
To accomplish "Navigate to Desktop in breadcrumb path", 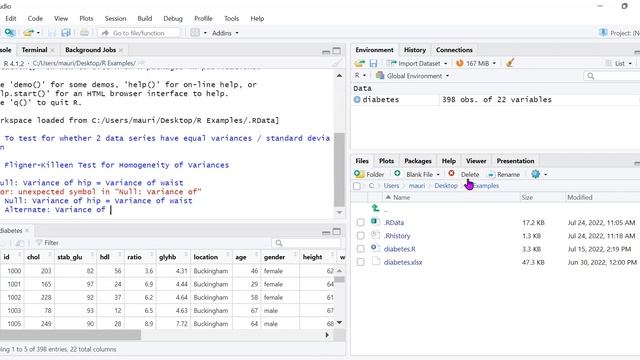I will pyautogui.click(x=446, y=186).
